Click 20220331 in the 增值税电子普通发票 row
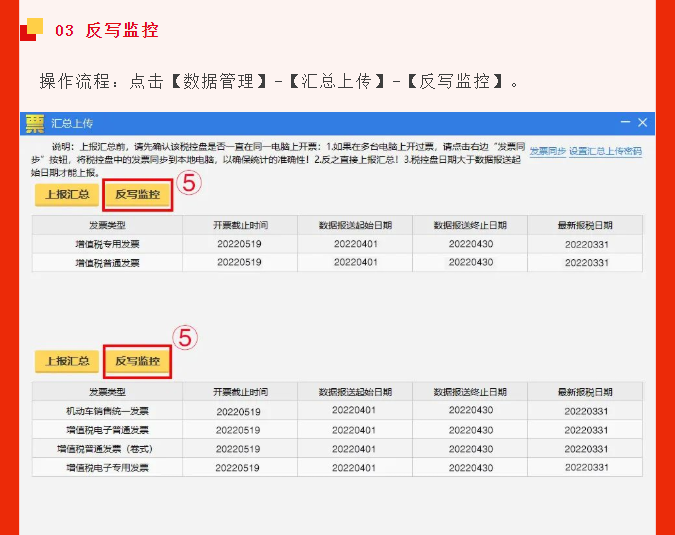The image size is (675, 535). [586, 430]
